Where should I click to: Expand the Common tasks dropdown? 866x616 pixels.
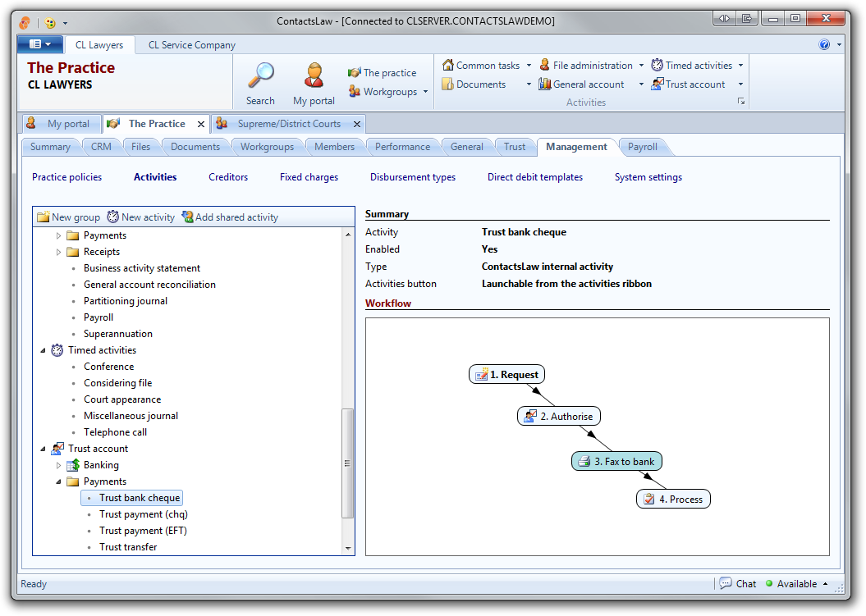[529, 66]
